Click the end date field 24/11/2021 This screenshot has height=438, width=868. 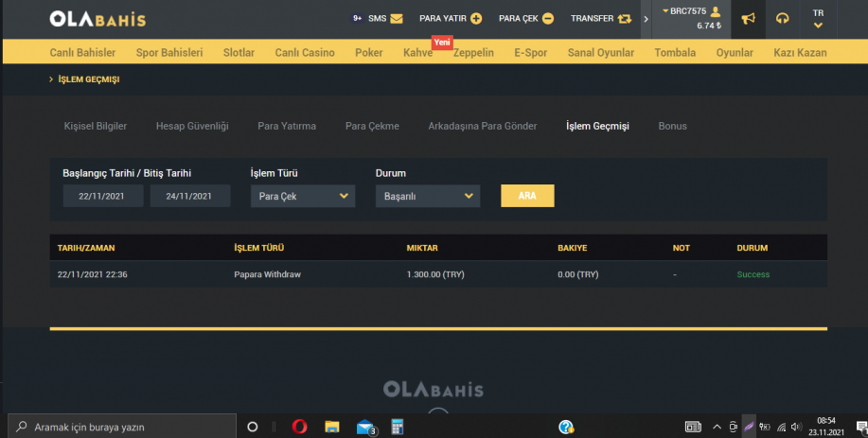click(190, 196)
